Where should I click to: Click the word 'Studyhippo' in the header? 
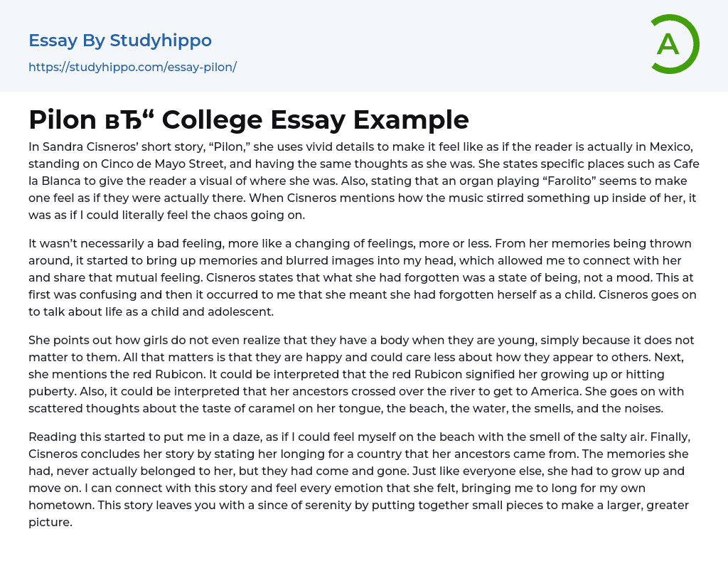pyautogui.click(x=161, y=41)
